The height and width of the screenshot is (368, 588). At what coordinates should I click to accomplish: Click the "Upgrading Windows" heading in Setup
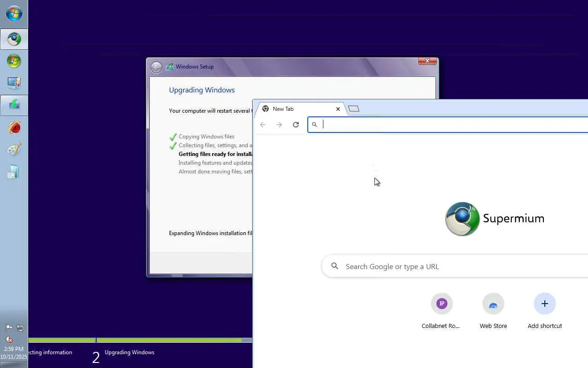click(202, 90)
